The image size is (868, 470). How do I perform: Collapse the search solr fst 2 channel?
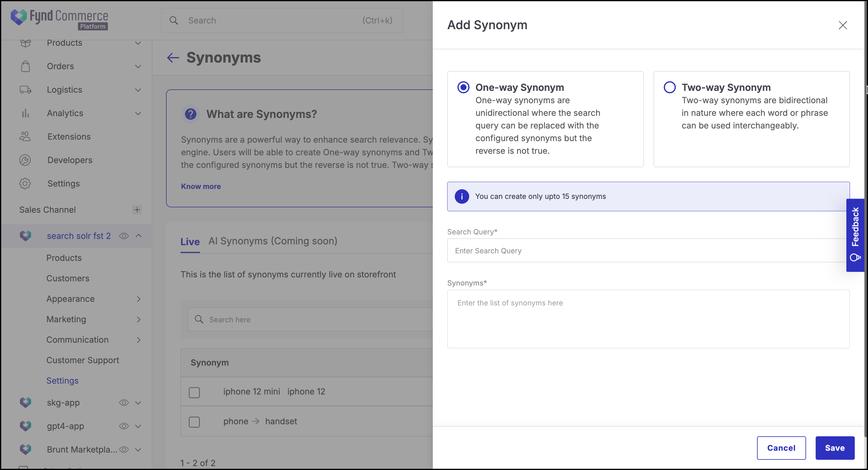click(138, 236)
